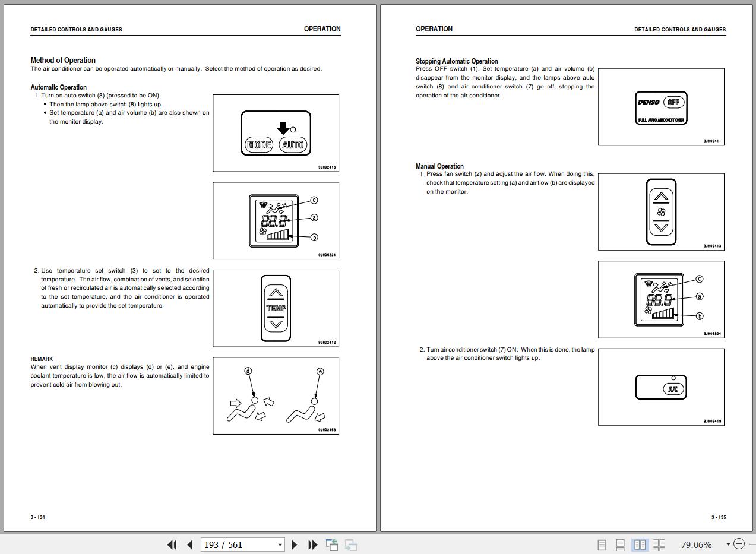Open the zoom level dropdown arrow

[x=728, y=544]
